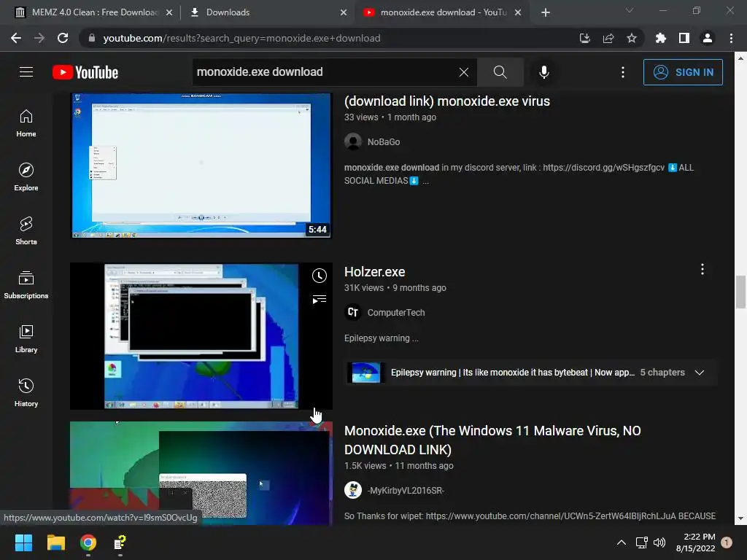Open Shorts in sidebar
Viewport: 747px width, 560px height.
[x=26, y=231]
